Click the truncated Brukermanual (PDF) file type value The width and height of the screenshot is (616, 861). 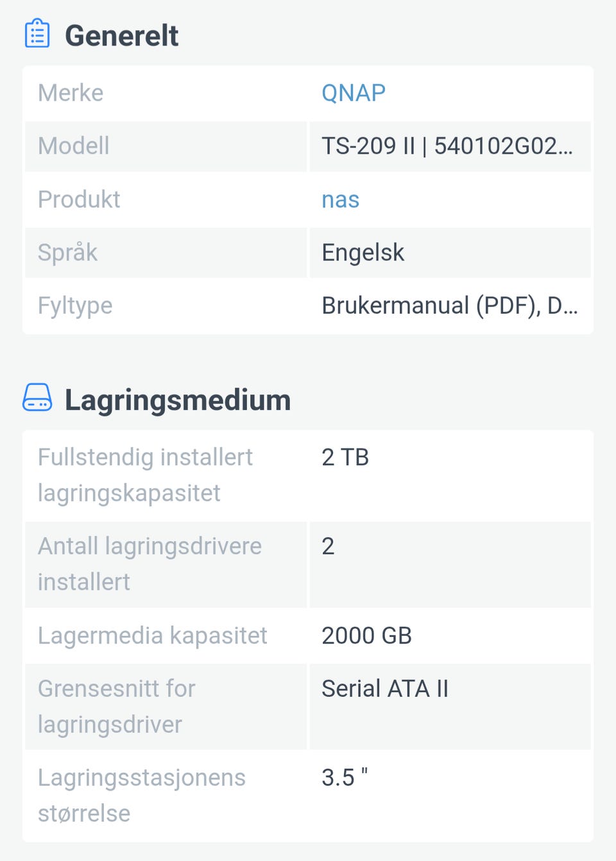point(449,305)
